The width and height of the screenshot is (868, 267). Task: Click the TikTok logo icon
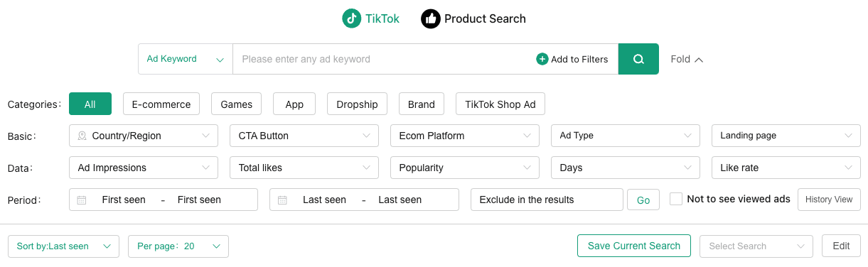pos(351,18)
